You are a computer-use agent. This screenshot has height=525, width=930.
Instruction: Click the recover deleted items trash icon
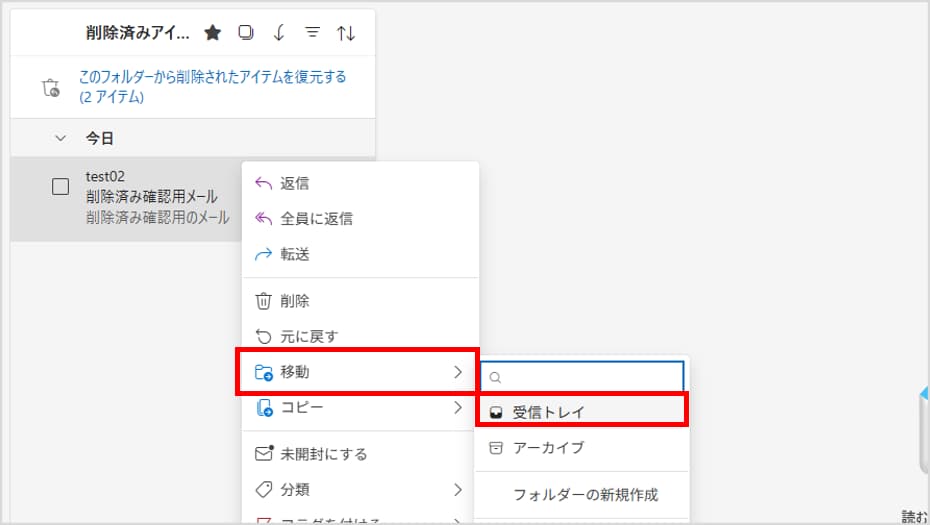click(x=50, y=88)
